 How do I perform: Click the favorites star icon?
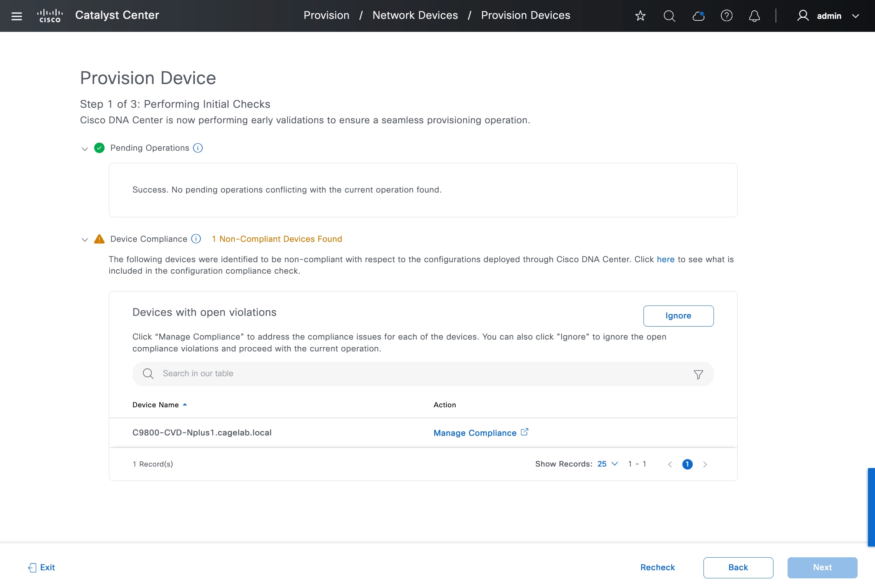click(x=640, y=16)
